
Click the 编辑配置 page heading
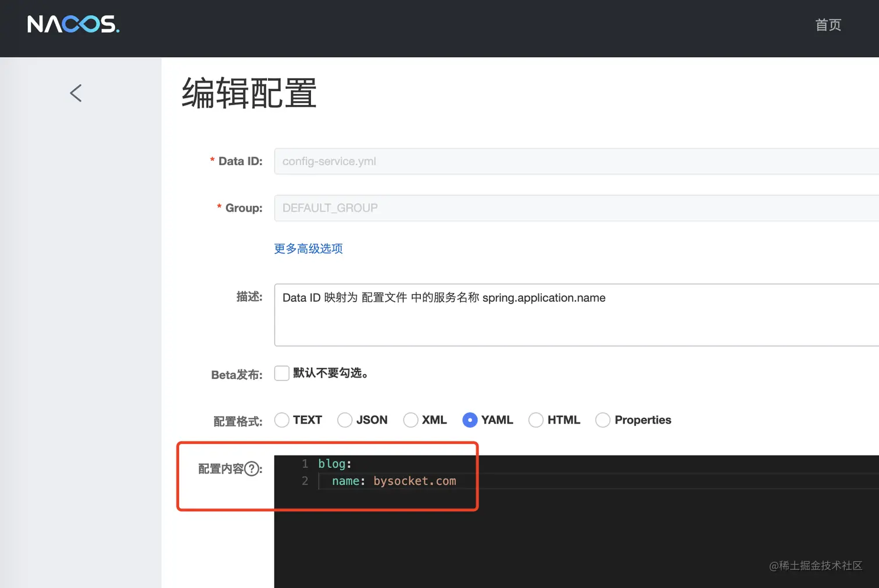[x=249, y=93]
